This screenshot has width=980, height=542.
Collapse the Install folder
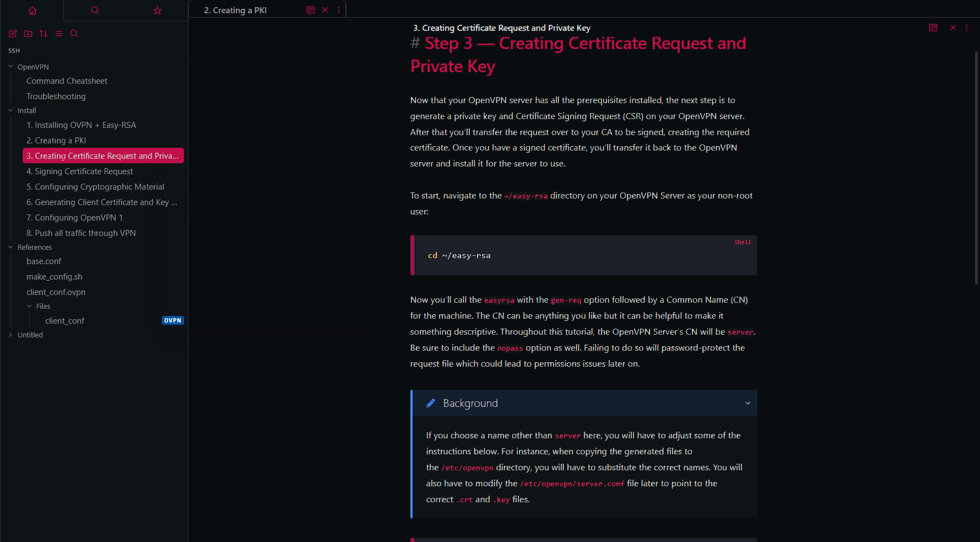(x=10, y=110)
